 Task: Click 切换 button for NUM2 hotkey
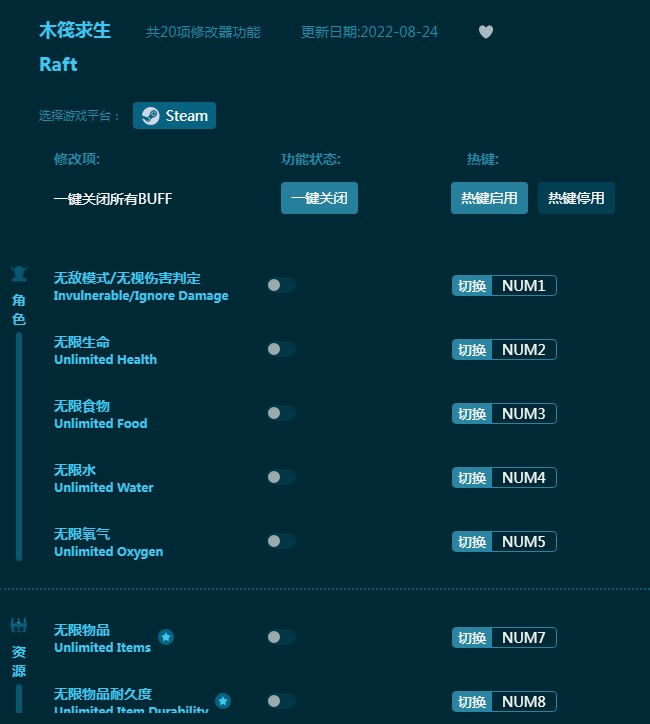[x=472, y=350]
